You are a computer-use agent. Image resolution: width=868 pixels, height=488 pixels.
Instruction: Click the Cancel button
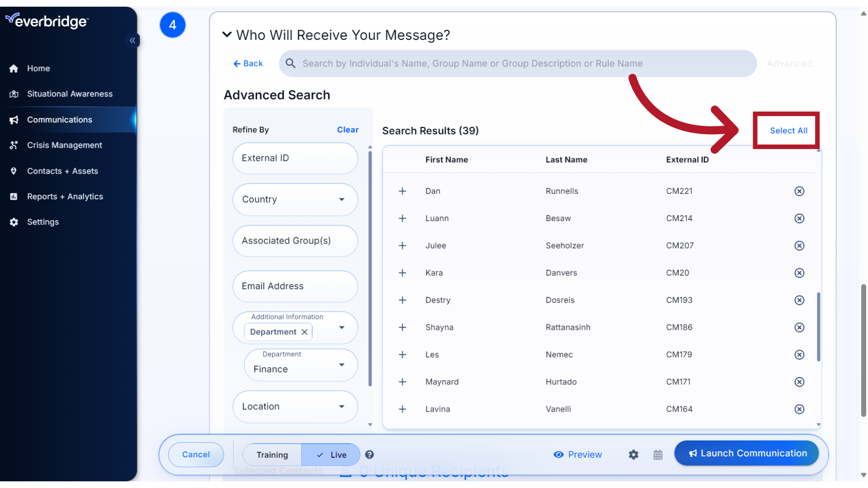[196, 454]
